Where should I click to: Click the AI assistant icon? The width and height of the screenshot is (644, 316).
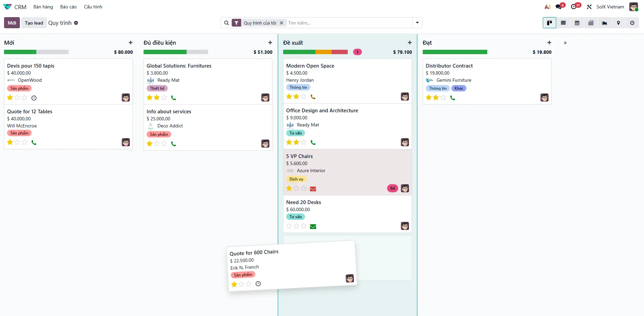click(547, 7)
